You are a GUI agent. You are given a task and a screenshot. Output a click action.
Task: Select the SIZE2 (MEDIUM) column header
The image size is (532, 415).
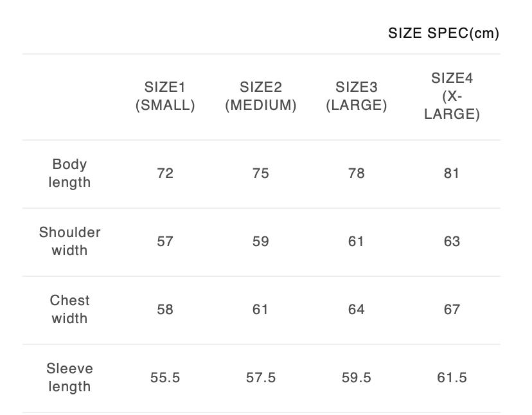[x=261, y=96]
